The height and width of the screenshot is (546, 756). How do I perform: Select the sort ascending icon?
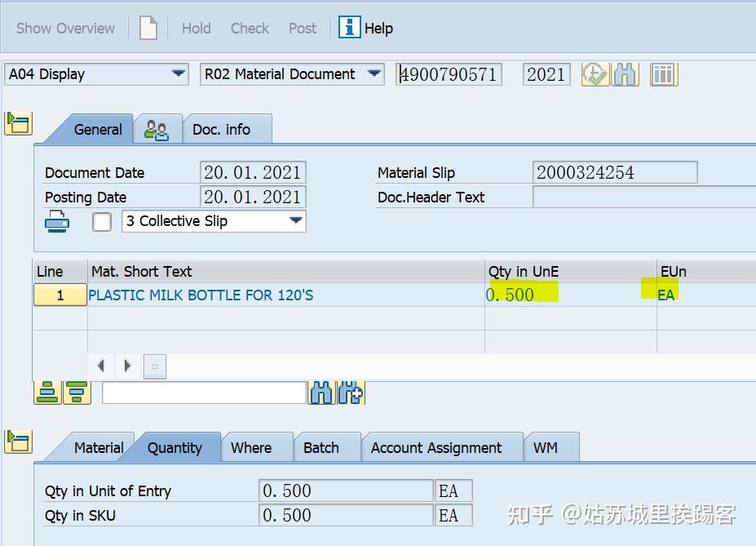click(48, 393)
